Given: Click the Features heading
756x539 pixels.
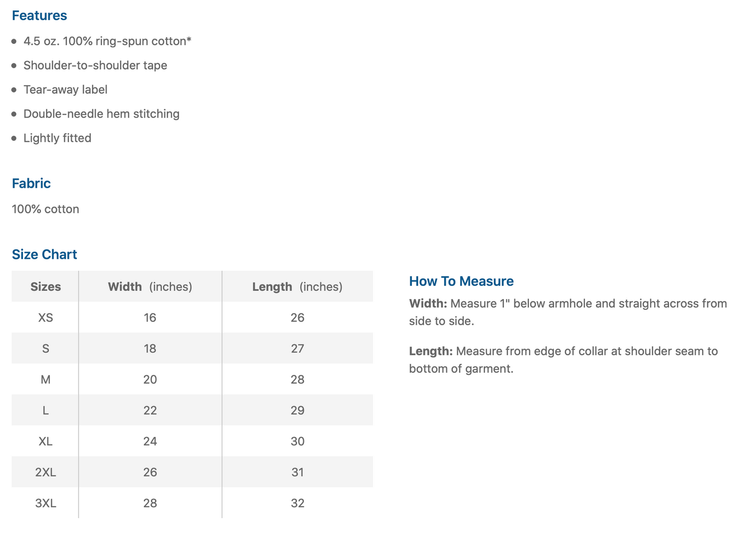Looking at the screenshot, I should click(x=39, y=16).
